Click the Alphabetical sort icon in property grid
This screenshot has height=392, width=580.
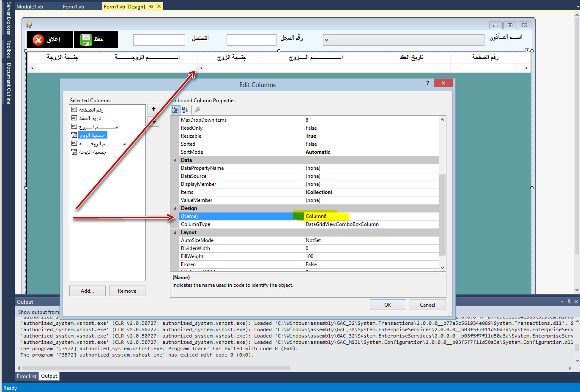[x=185, y=110]
